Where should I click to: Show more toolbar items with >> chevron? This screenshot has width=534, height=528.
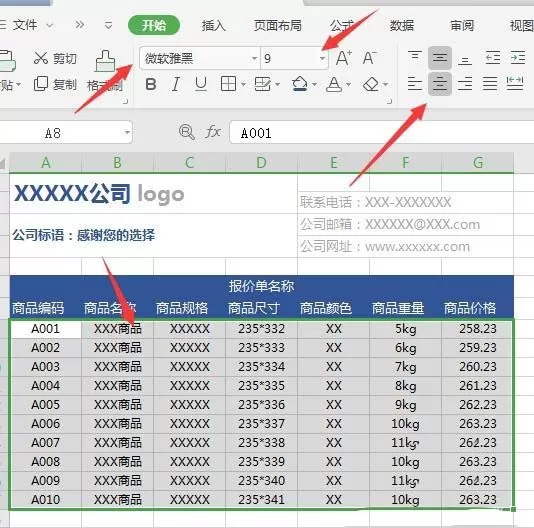pos(80,25)
